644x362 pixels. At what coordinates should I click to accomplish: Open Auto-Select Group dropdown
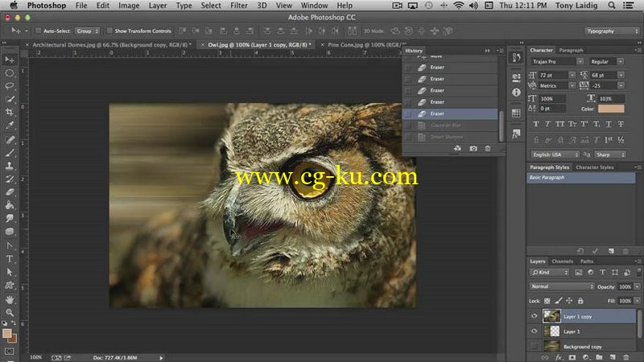point(88,31)
